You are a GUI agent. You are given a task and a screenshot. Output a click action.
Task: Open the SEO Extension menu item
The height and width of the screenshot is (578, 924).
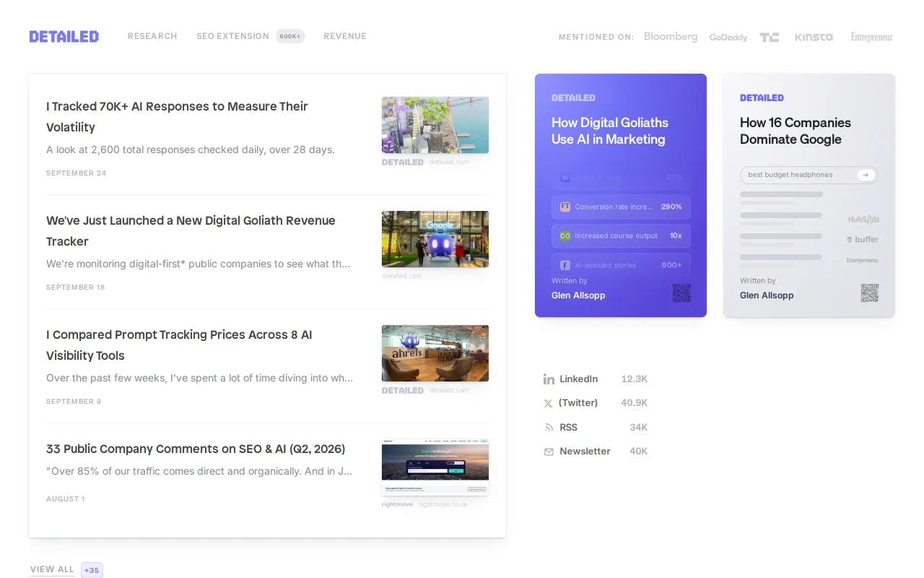[232, 36]
